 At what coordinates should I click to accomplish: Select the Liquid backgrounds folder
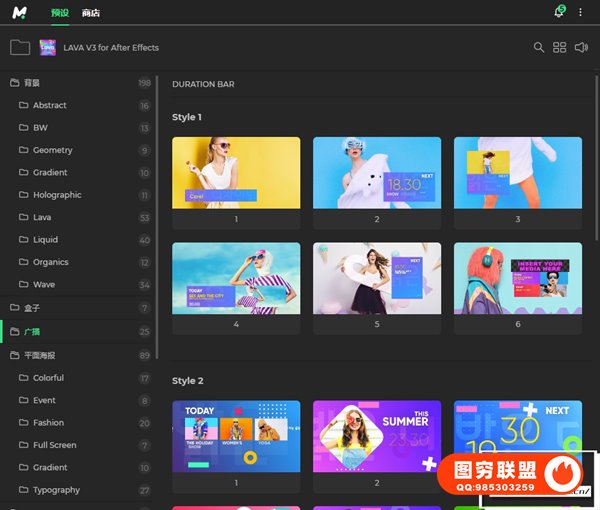45,240
